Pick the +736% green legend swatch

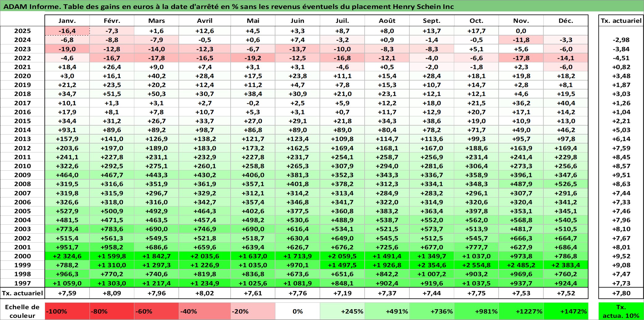click(432, 311)
